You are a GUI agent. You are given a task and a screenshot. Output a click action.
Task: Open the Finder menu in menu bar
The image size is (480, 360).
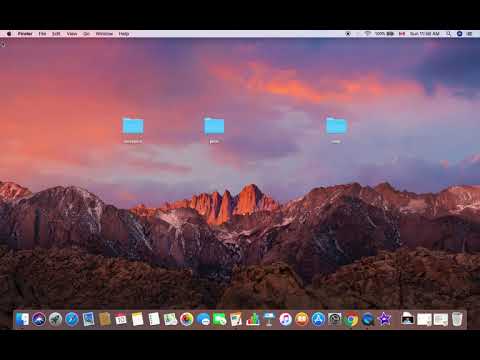(x=25, y=34)
